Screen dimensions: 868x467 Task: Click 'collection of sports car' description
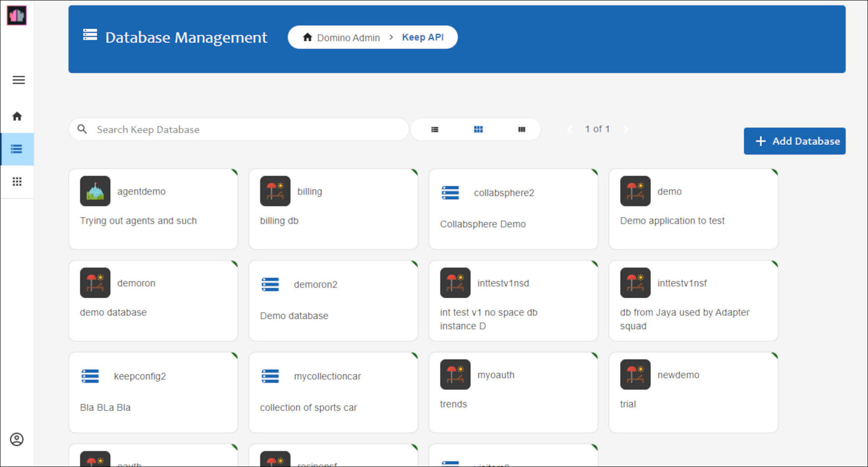click(309, 408)
